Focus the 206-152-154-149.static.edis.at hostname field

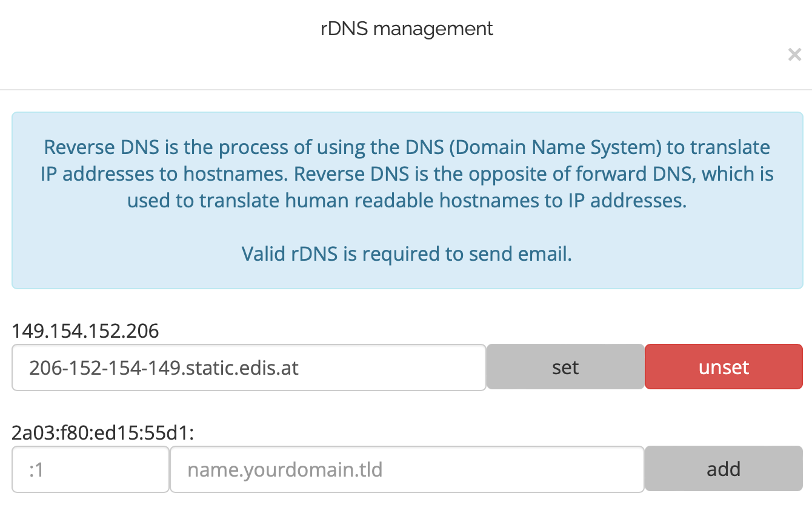(x=249, y=367)
